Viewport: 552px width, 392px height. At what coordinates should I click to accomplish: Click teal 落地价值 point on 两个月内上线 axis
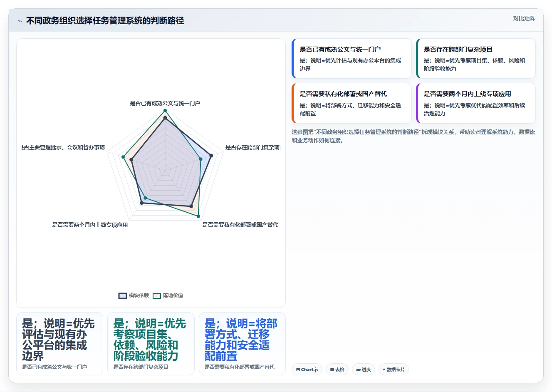145,198
